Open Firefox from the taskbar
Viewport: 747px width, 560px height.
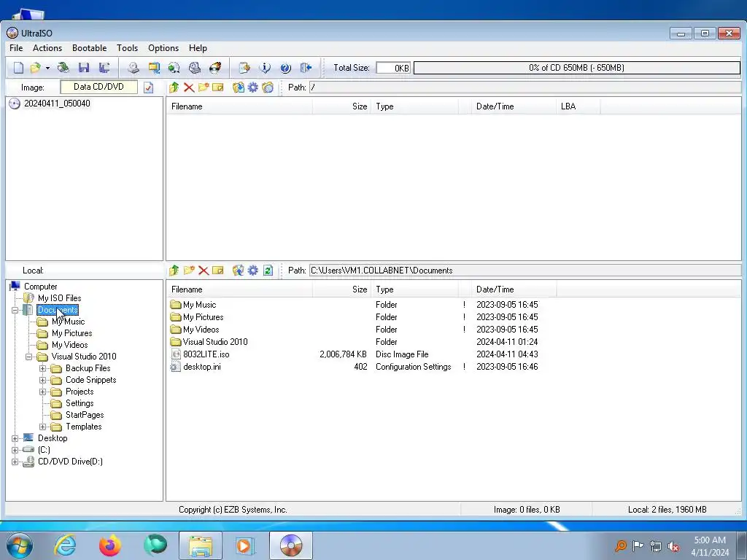[x=110, y=545]
